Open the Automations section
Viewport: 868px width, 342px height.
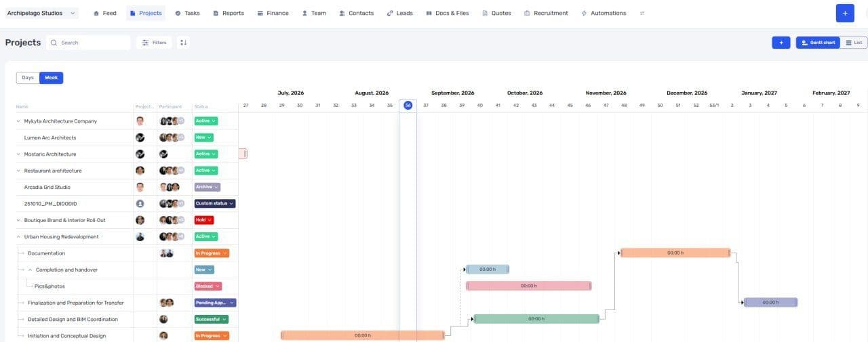pos(604,13)
